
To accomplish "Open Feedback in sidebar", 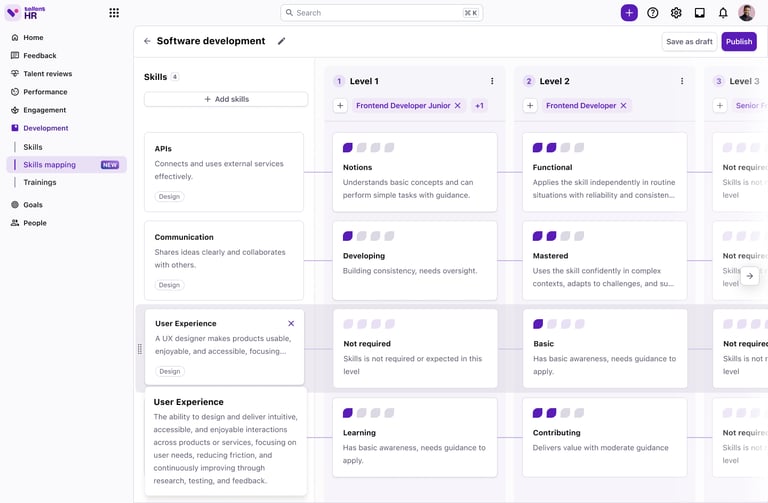I will [x=40, y=55].
